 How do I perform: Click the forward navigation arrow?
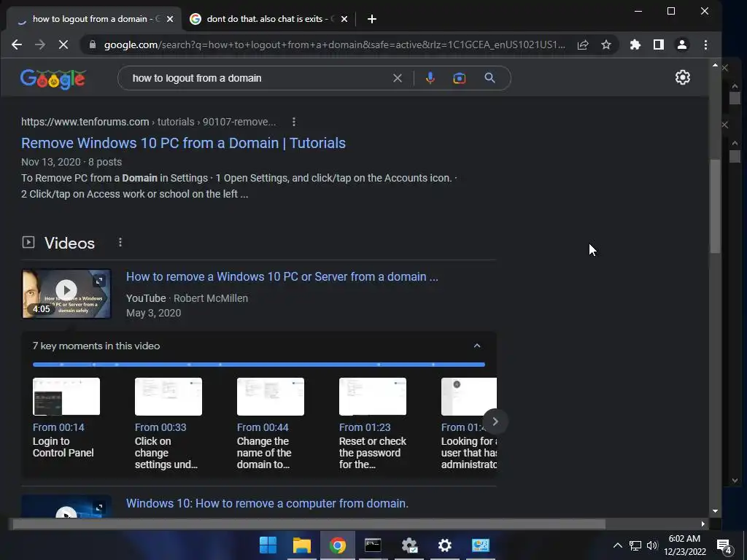40,44
